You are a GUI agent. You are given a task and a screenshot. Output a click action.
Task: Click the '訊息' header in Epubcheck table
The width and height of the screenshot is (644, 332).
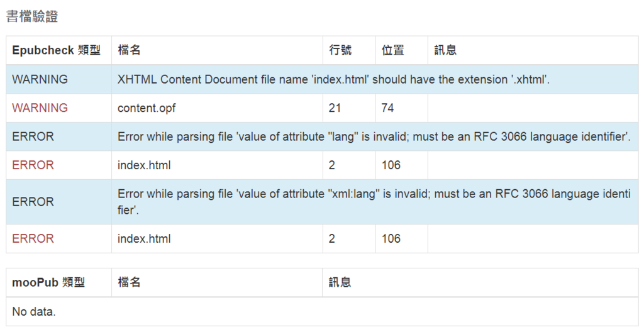(445, 50)
